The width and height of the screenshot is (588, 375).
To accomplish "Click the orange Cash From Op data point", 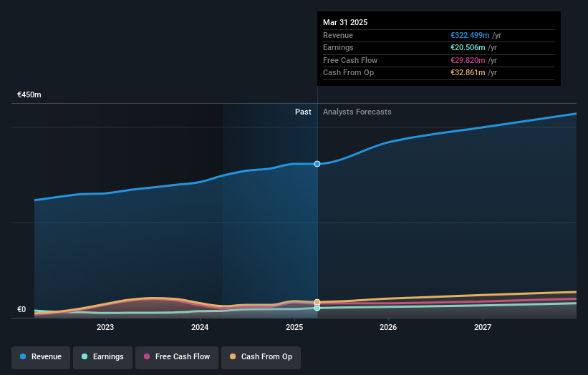I will (x=317, y=302).
